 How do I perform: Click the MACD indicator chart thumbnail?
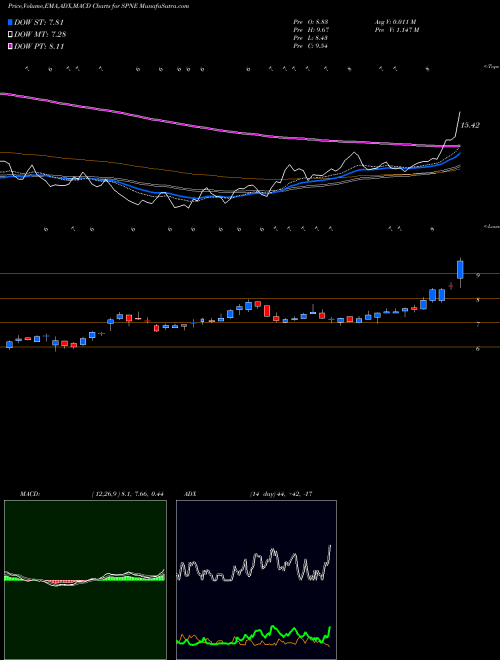click(x=85, y=580)
